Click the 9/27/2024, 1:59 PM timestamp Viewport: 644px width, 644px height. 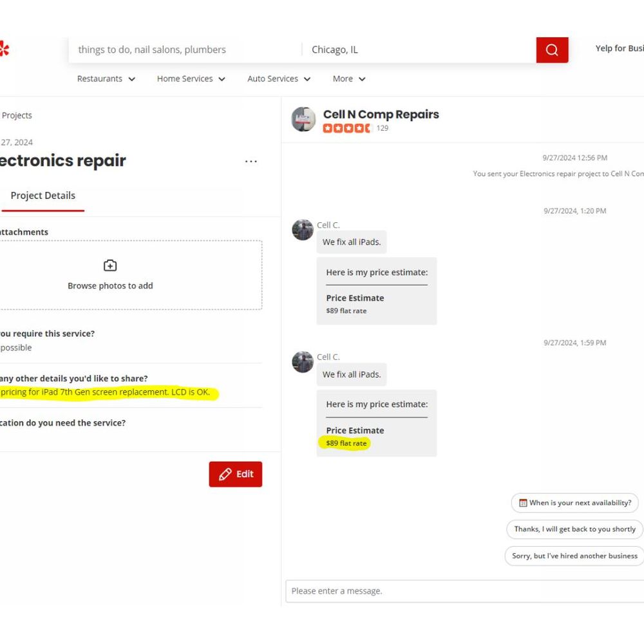coord(574,343)
